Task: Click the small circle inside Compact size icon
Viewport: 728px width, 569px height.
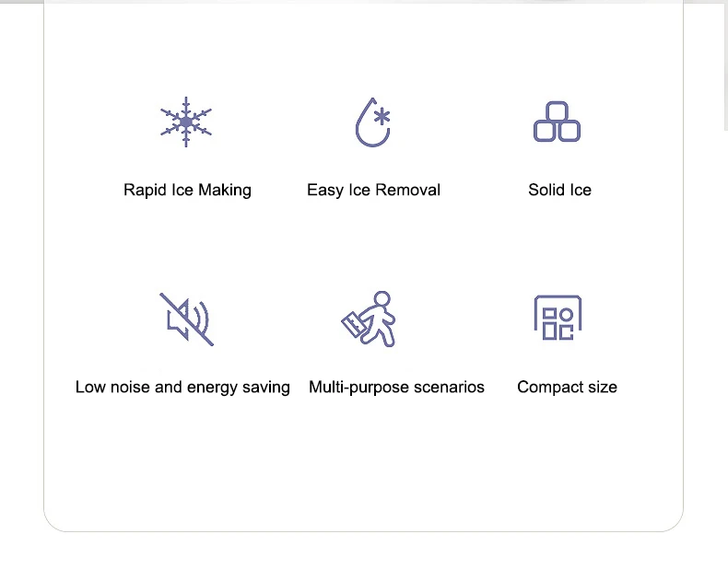Action: (x=566, y=315)
